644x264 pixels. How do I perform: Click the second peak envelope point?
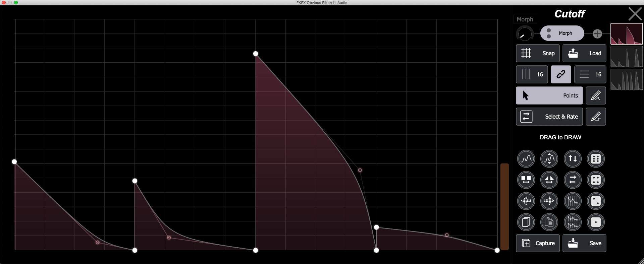tap(135, 181)
